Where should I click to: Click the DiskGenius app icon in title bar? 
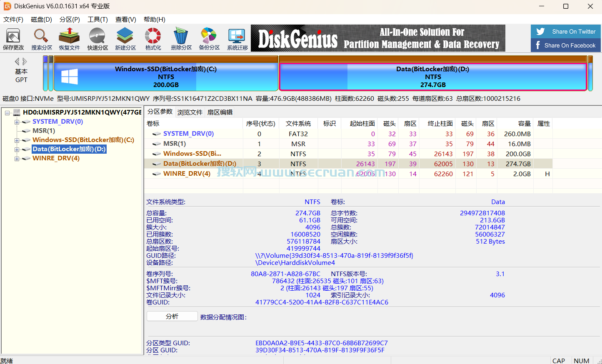pyautogui.click(x=7, y=6)
